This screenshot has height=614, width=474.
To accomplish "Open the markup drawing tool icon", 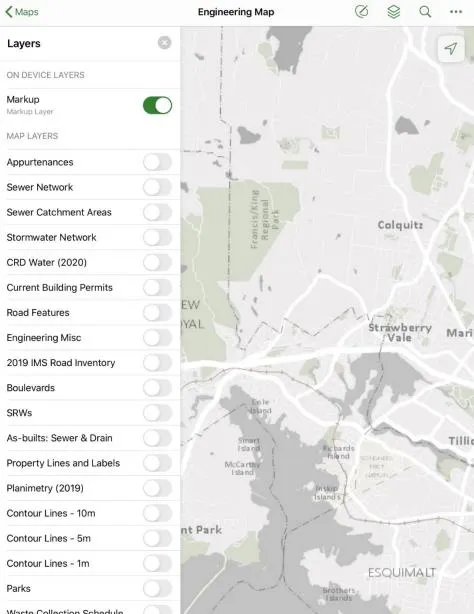I will tap(361, 12).
